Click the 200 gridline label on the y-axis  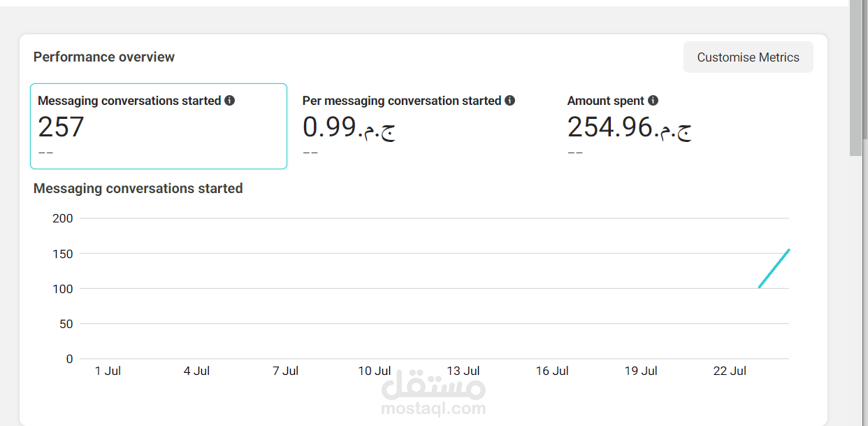click(63, 218)
